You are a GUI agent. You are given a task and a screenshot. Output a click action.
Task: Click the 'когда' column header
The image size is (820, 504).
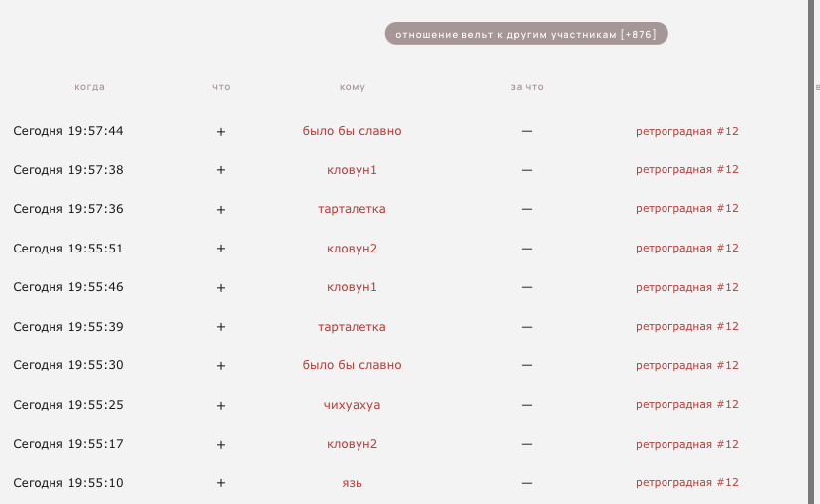tap(89, 87)
